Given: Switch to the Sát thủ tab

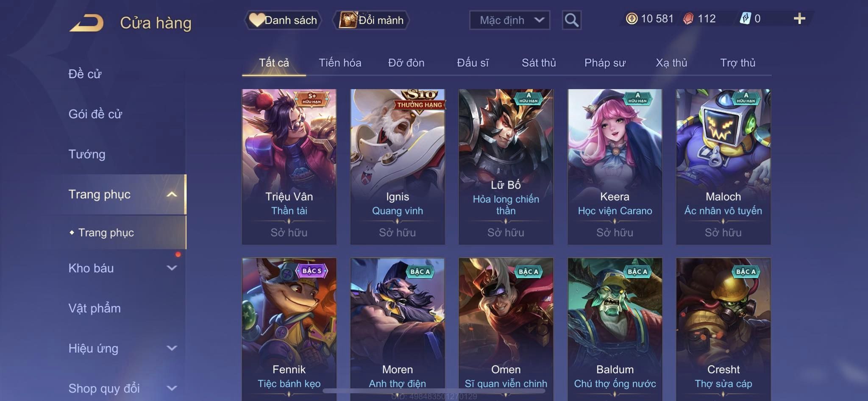Looking at the screenshot, I should [539, 63].
